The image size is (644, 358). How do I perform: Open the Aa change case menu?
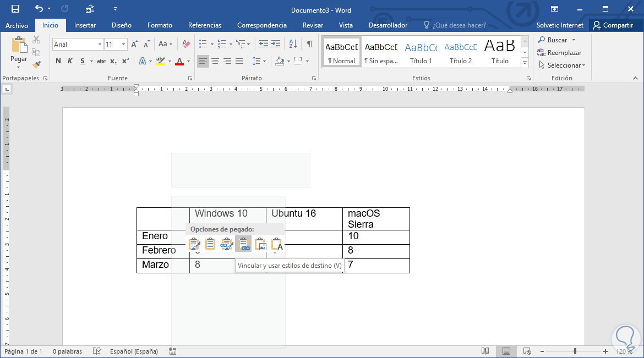165,45
